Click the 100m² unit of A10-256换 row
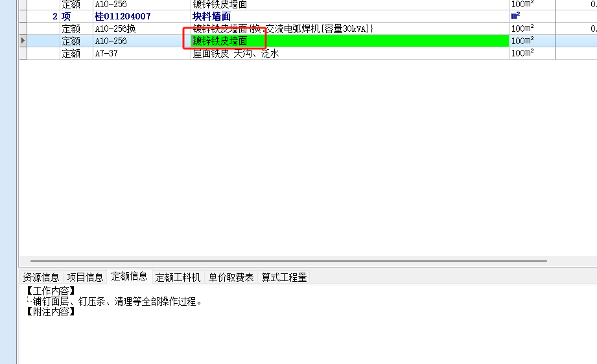The width and height of the screenshot is (597, 364). coord(532,28)
